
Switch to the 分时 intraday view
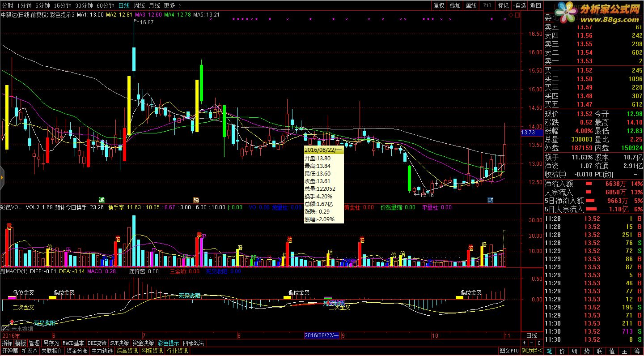coord(8,6)
